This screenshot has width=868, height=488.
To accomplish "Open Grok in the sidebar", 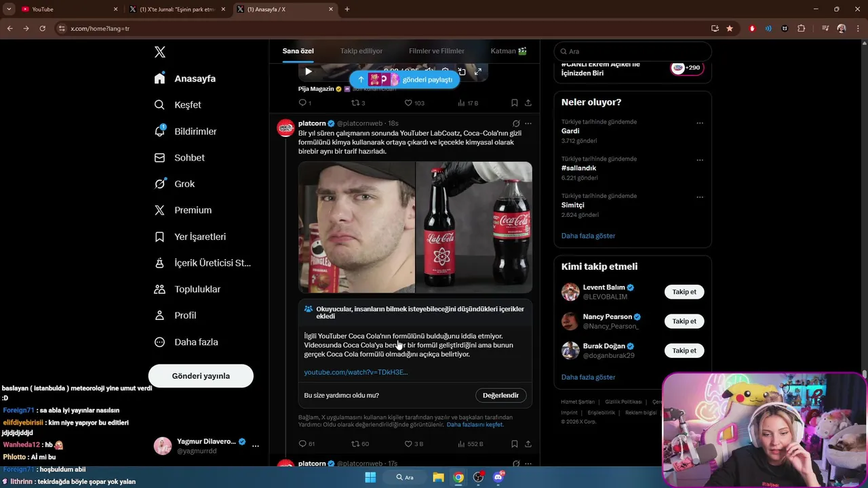I will tap(174, 184).
